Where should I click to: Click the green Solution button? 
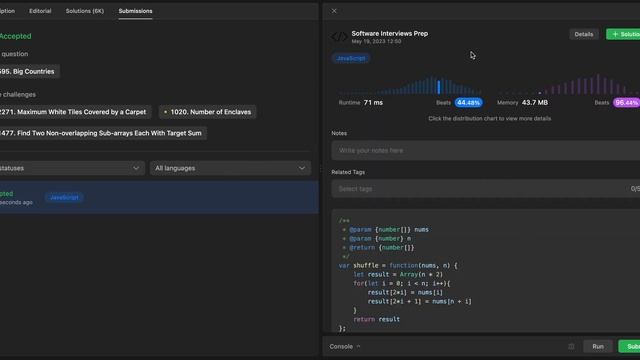tap(624, 34)
